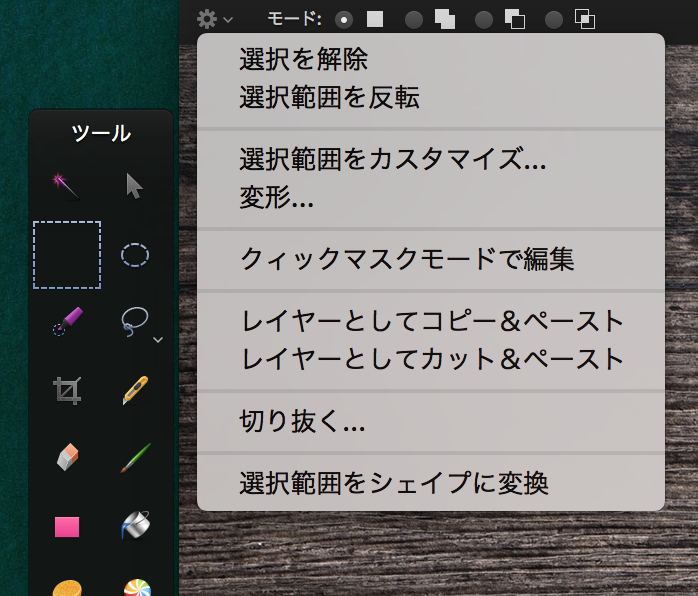
Task: Select the Lasso tool
Action: click(x=134, y=322)
